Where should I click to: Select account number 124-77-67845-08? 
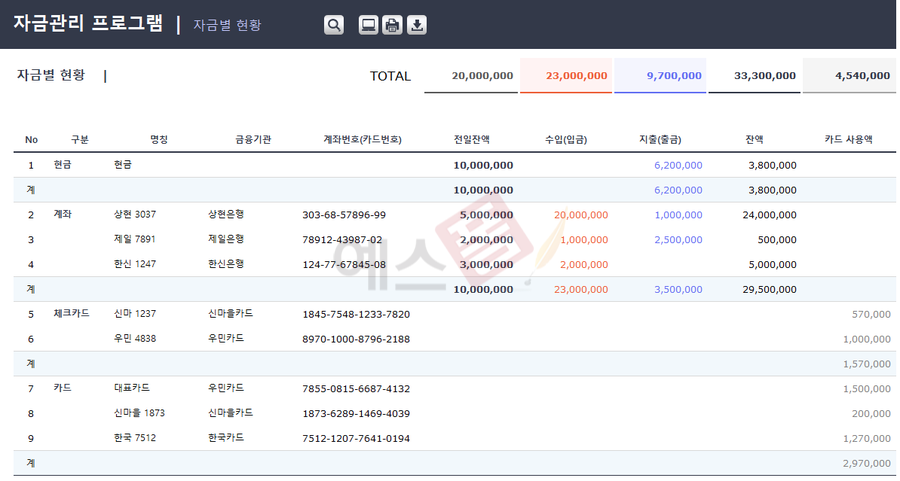(344, 265)
